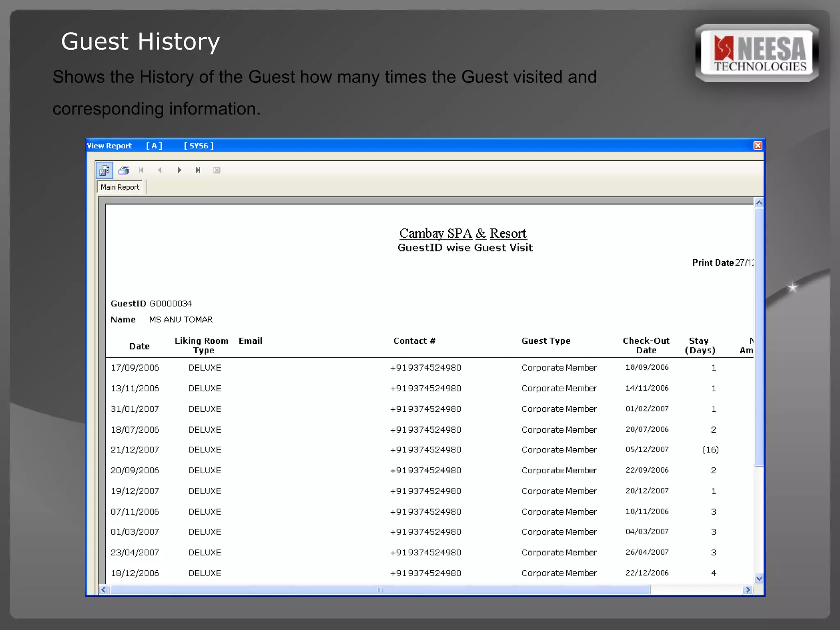Click the Liking Room Type column header
Viewport: 840px width, 630px height.
[202, 345]
